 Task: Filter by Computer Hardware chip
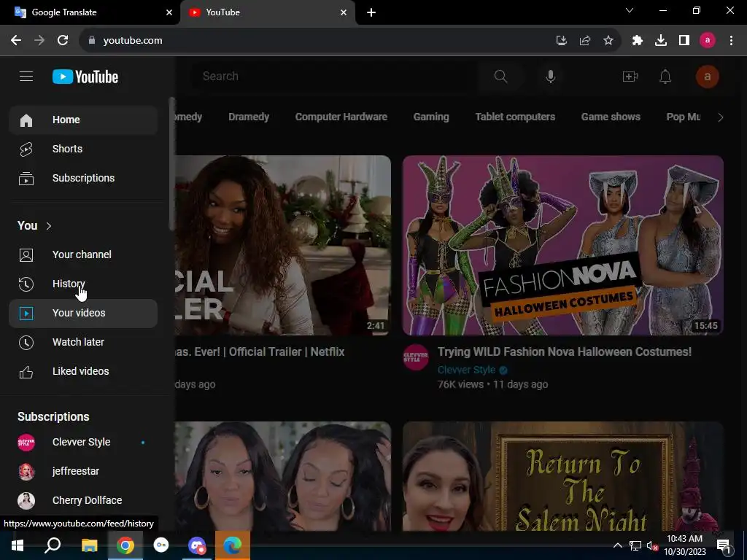point(341,117)
